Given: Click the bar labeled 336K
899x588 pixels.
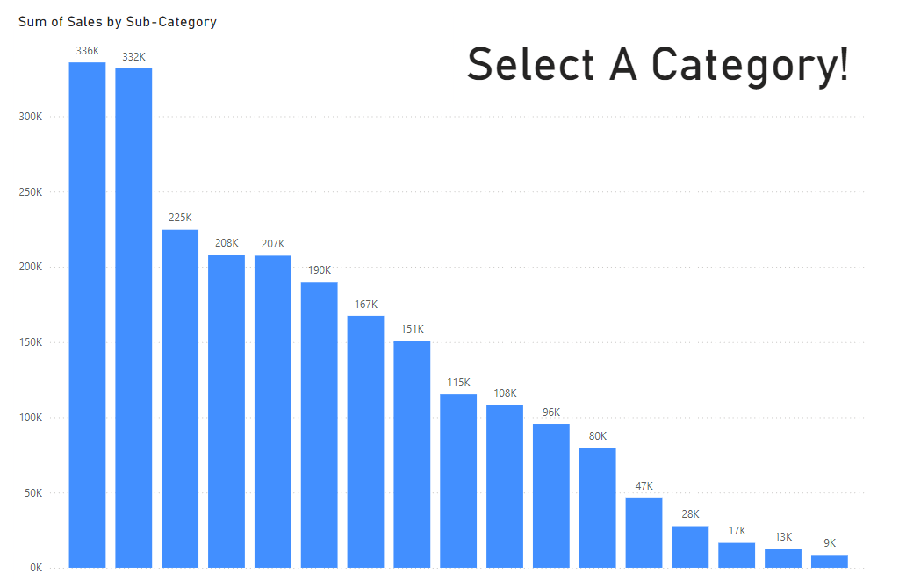Looking at the screenshot, I should tap(87, 314).
